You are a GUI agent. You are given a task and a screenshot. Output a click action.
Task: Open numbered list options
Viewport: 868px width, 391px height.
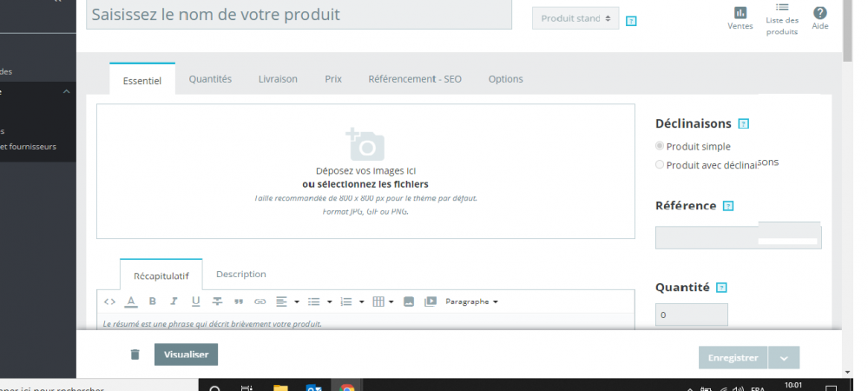[352, 302]
